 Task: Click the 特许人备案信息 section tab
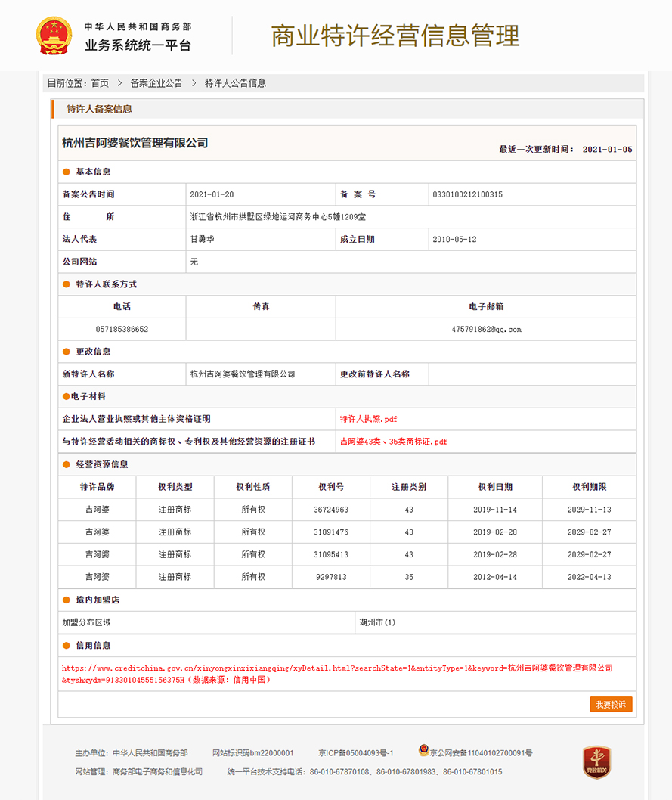99,109
